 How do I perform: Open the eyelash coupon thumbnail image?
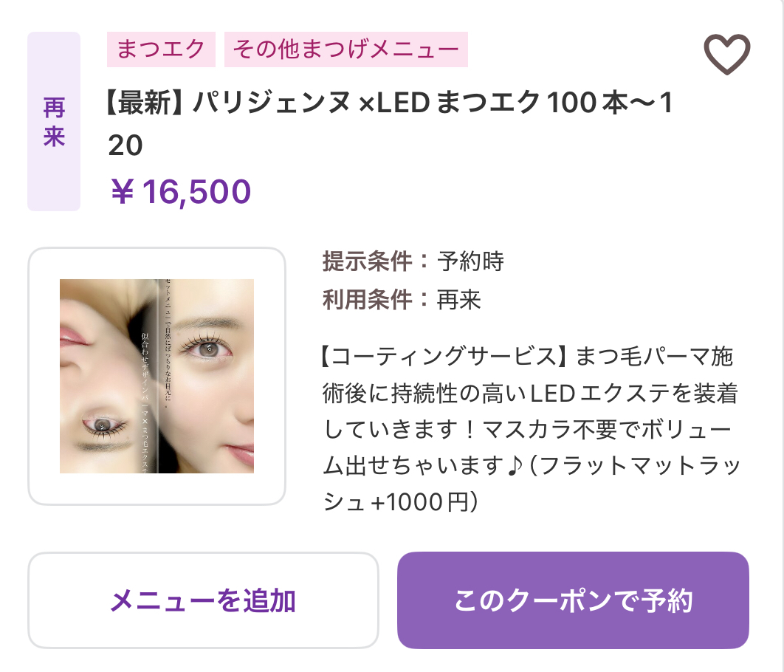coord(157,376)
